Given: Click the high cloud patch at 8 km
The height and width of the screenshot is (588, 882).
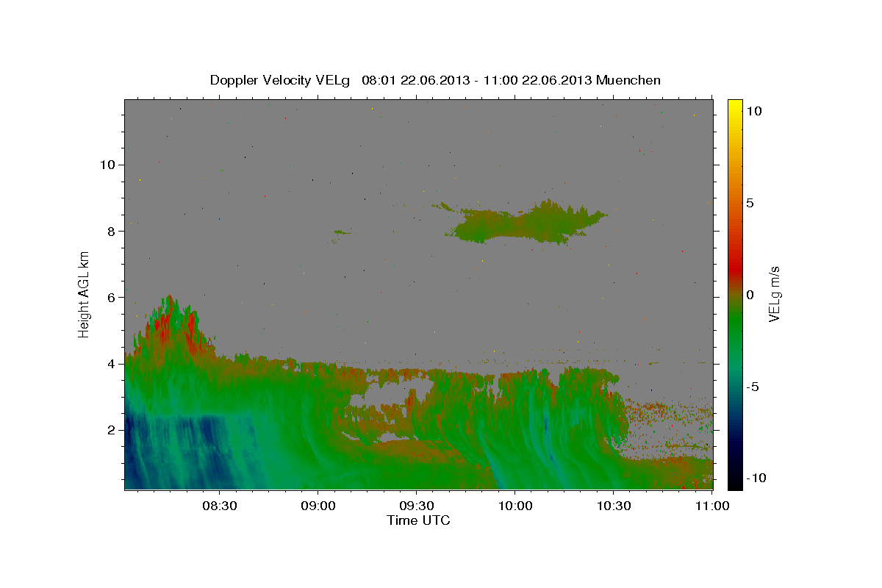Looking at the screenshot, I should [526, 224].
